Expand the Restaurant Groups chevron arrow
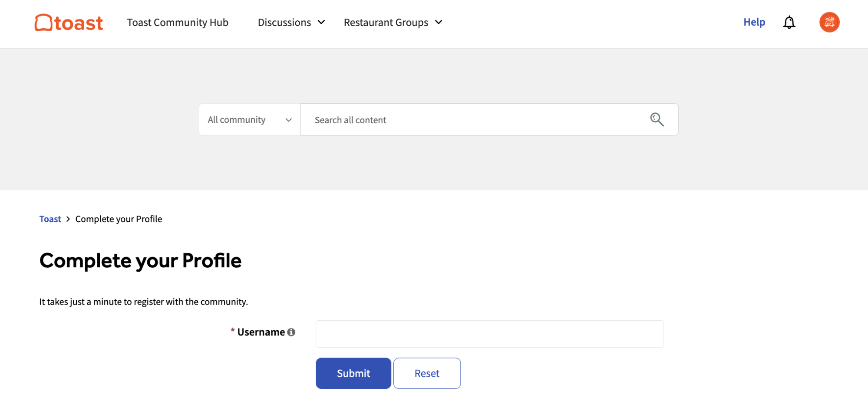Image resolution: width=868 pixels, height=407 pixels. pos(439,23)
